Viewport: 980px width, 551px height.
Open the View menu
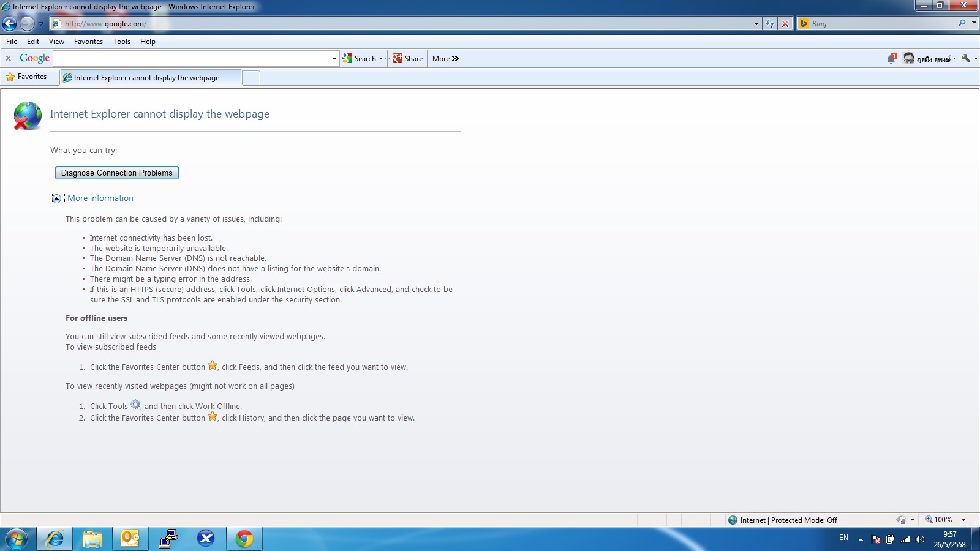point(56,42)
